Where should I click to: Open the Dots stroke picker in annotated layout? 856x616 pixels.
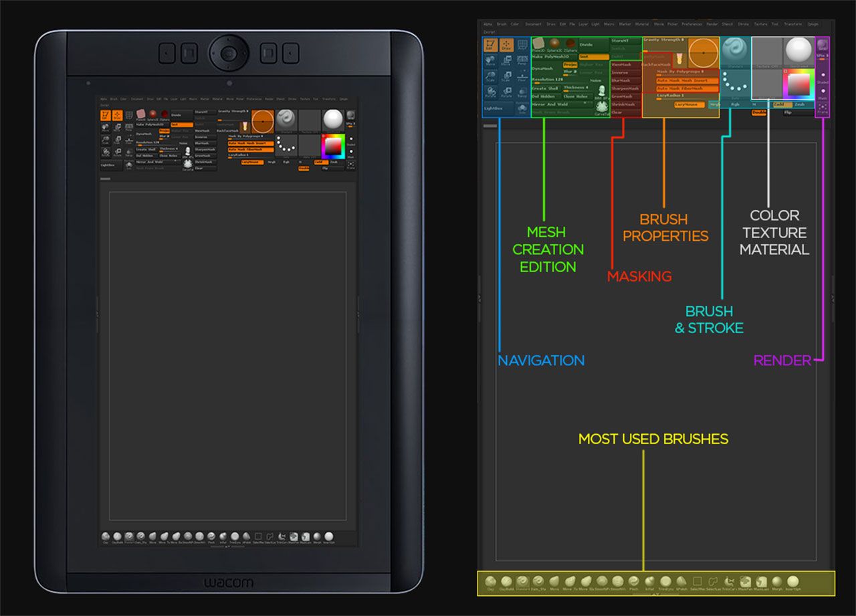[x=735, y=85]
